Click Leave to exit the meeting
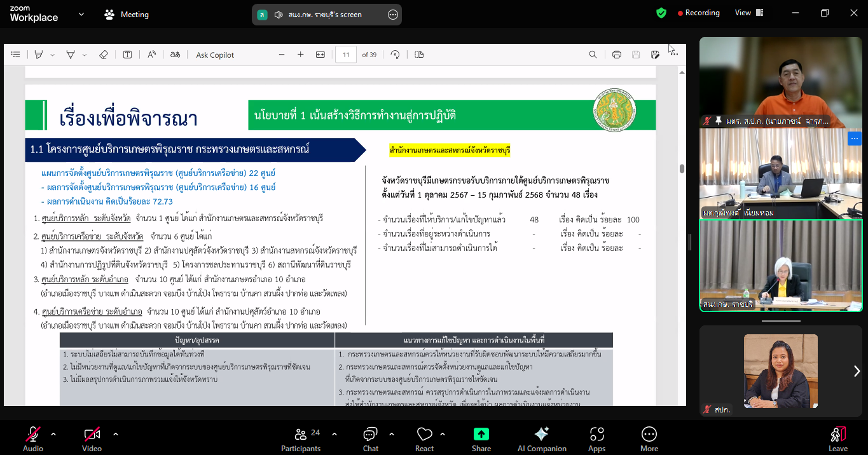This screenshot has height=455, width=868. pos(838,438)
